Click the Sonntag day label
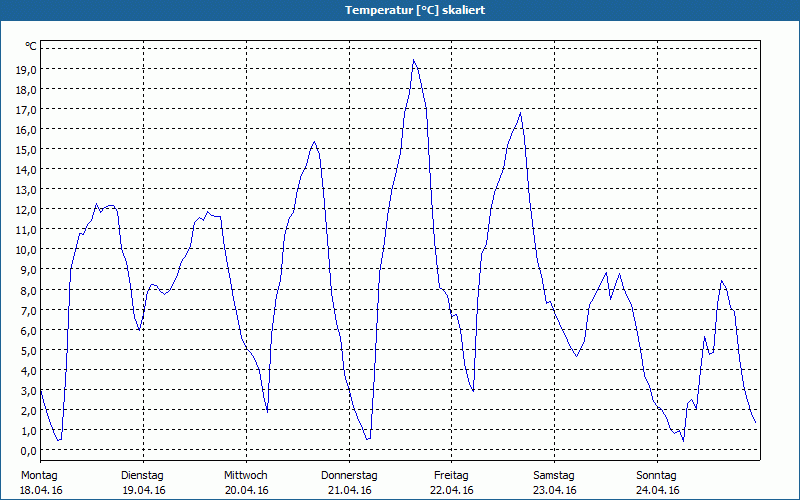Screen dimensions: 800x500 pyautogui.click(x=656, y=476)
